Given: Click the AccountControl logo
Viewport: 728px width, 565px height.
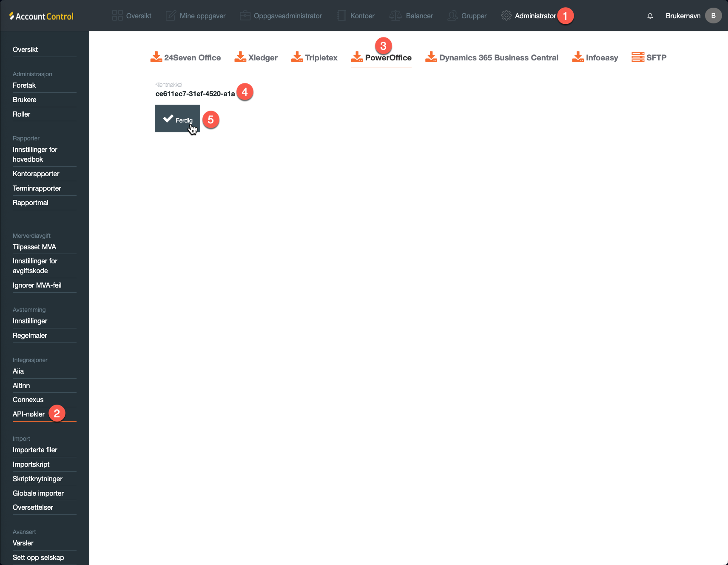Looking at the screenshot, I should (x=42, y=16).
